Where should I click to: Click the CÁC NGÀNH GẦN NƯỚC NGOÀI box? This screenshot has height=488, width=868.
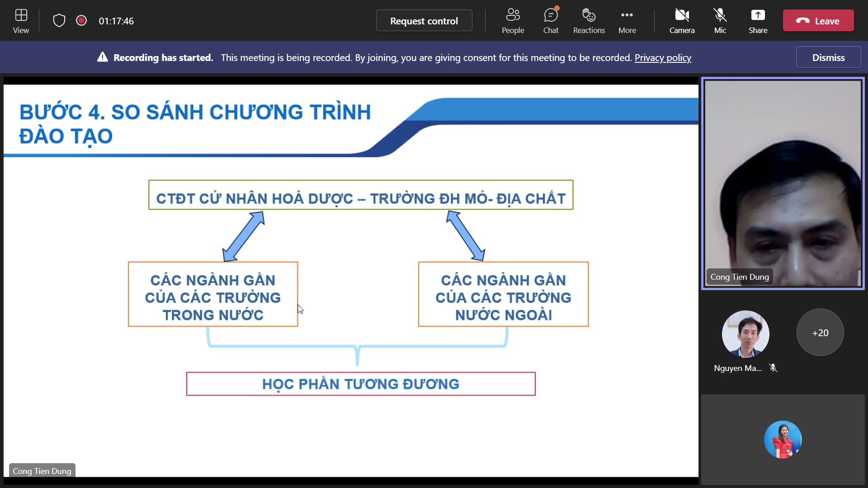click(503, 294)
